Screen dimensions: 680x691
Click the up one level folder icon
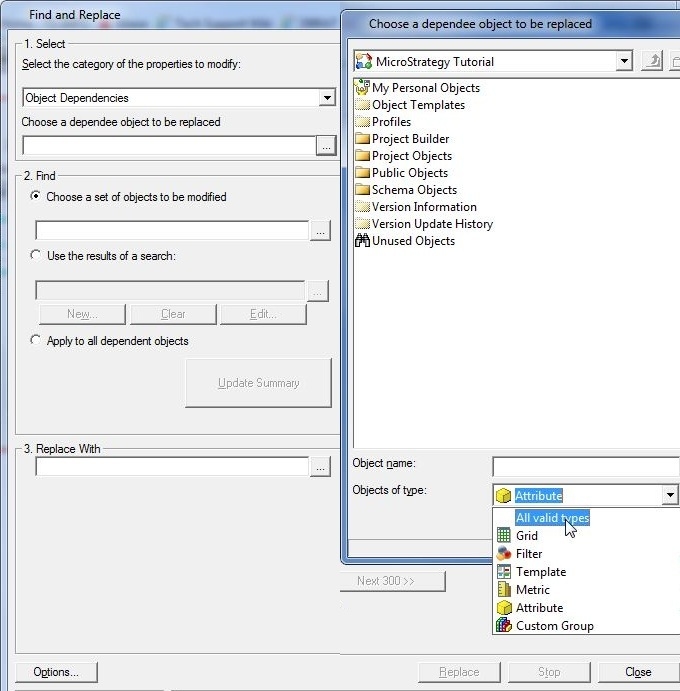tap(652, 61)
